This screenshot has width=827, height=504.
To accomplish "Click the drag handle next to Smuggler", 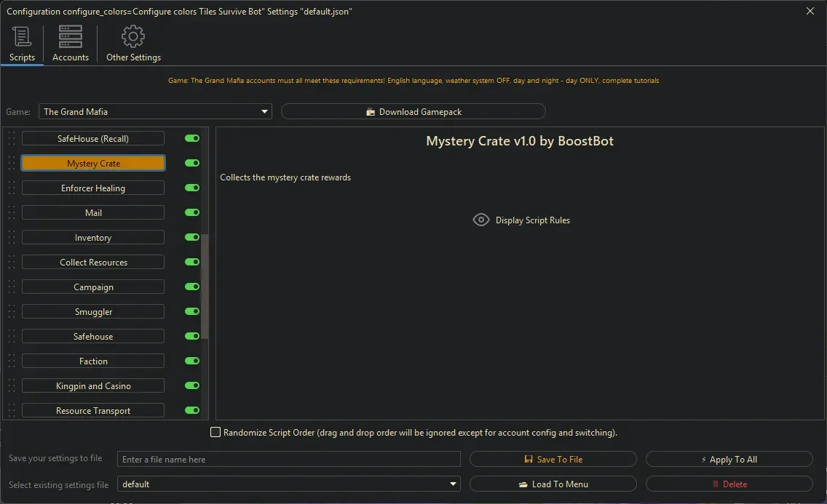I will [12, 312].
